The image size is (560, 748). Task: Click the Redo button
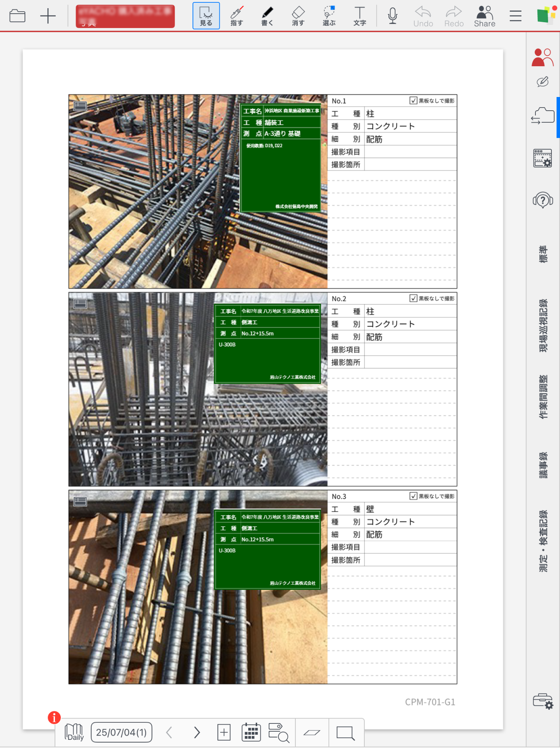coord(454,16)
